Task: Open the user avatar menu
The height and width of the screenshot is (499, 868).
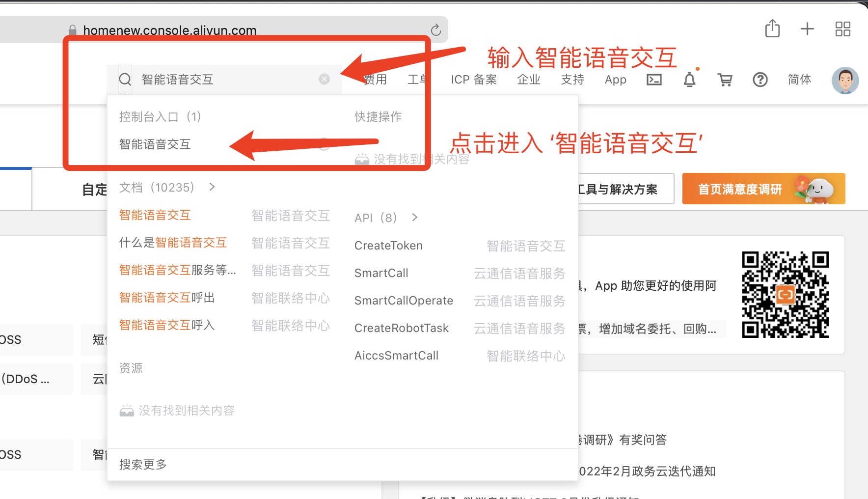Action: pos(845,80)
